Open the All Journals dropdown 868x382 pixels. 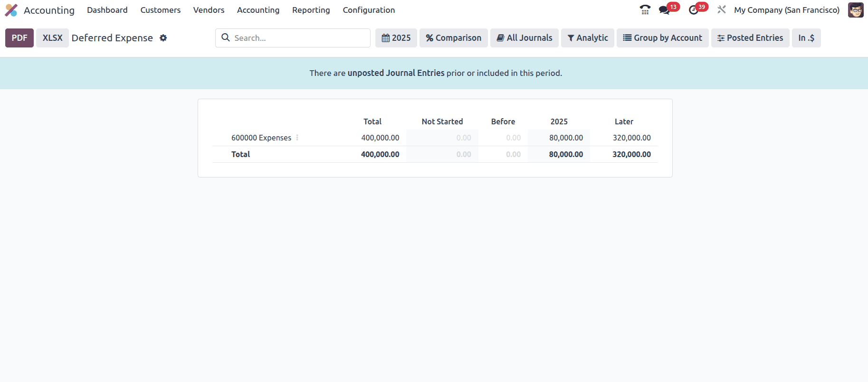[525, 38]
